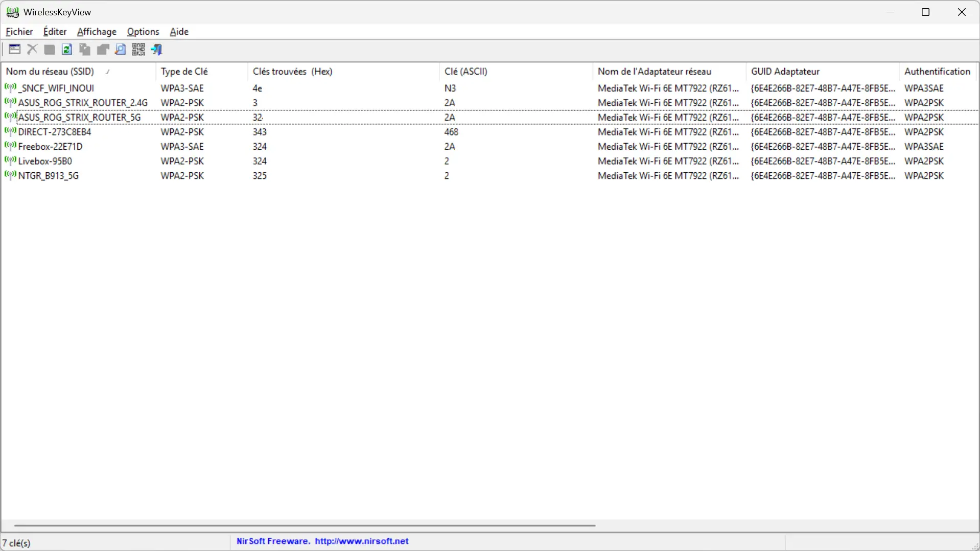The height and width of the screenshot is (551, 980).
Task: Click the Save selected items toolbar icon
Action: (x=50, y=50)
